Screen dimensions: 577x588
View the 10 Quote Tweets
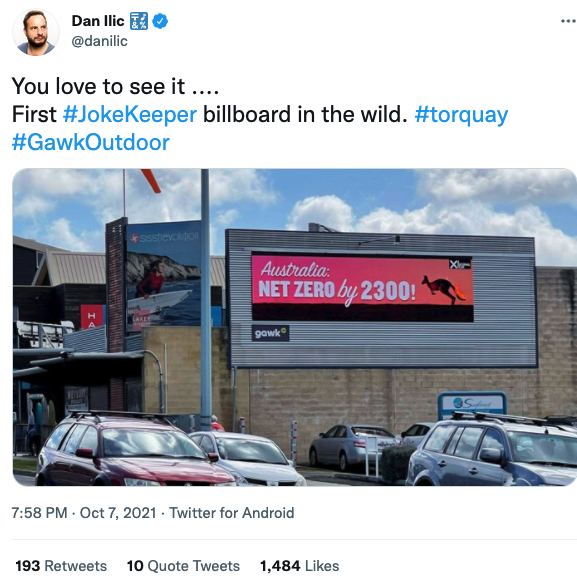183,566
